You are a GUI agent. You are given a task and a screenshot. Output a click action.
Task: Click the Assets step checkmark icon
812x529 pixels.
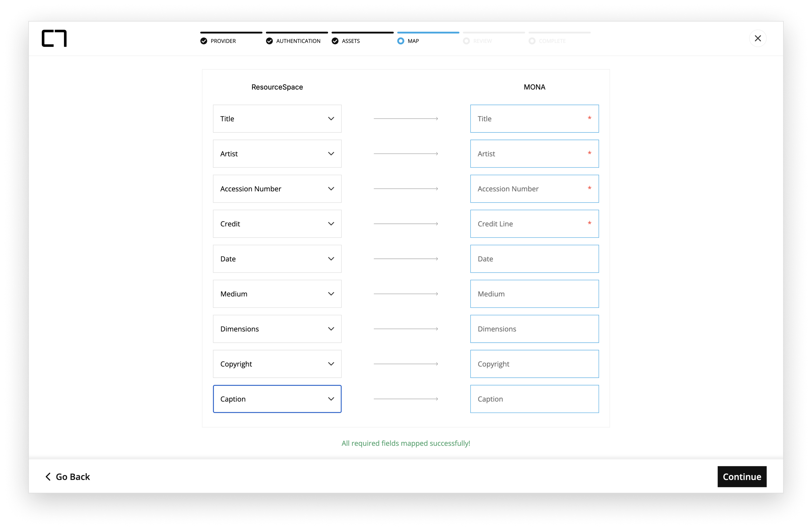click(x=335, y=41)
